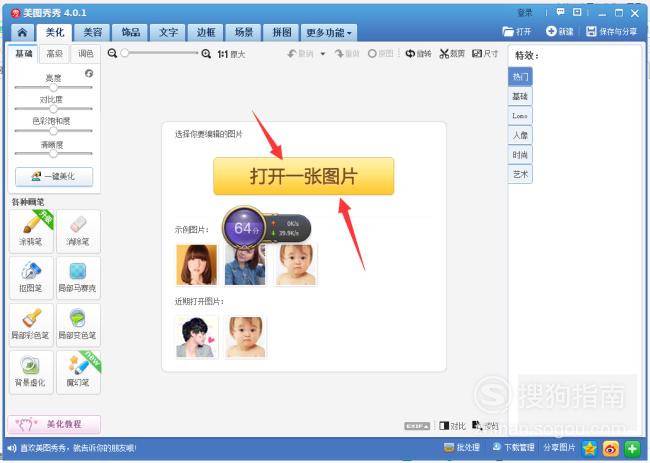Select the 调色 color tuning subtab

tap(85, 54)
